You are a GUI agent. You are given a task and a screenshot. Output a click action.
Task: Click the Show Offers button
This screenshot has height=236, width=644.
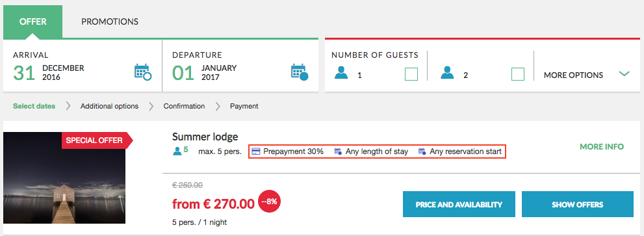[x=578, y=204]
